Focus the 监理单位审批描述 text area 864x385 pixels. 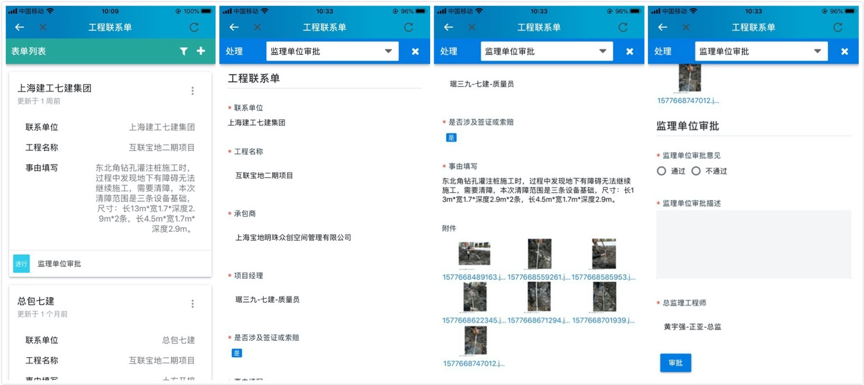pos(754,245)
